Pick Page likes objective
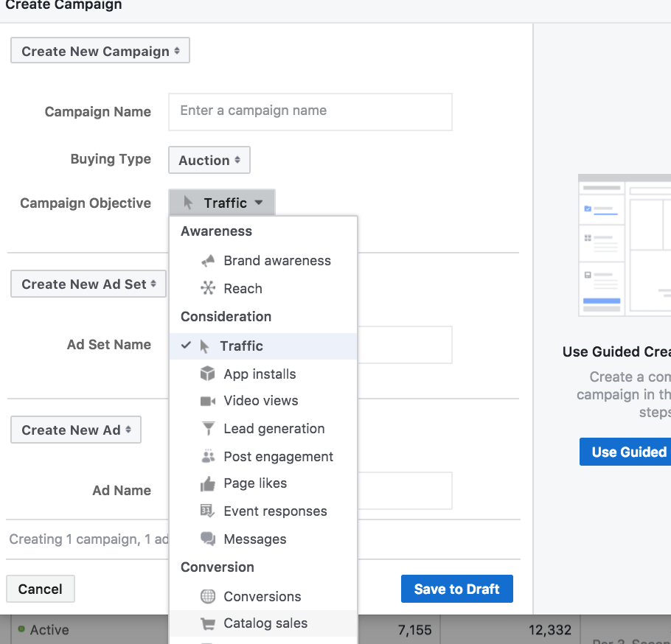 (263, 483)
